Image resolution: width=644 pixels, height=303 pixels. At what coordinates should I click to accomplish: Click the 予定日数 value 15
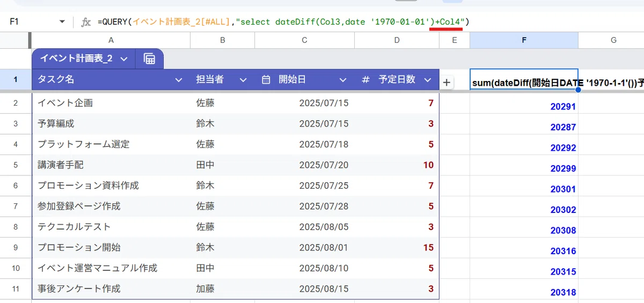[x=428, y=247]
